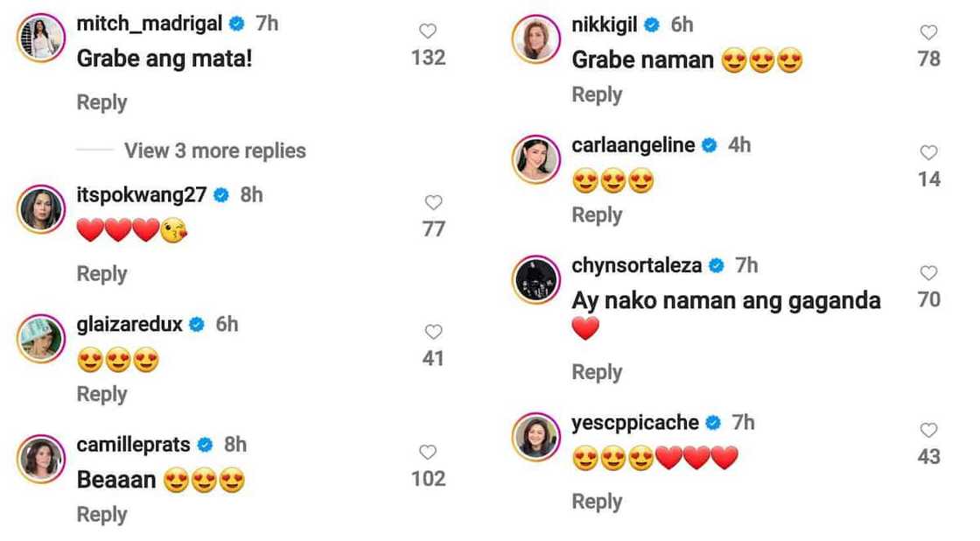This screenshot has height=541, width=980.
Task: Reply to chynsortaleza's comment
Action: coord(597,372)
